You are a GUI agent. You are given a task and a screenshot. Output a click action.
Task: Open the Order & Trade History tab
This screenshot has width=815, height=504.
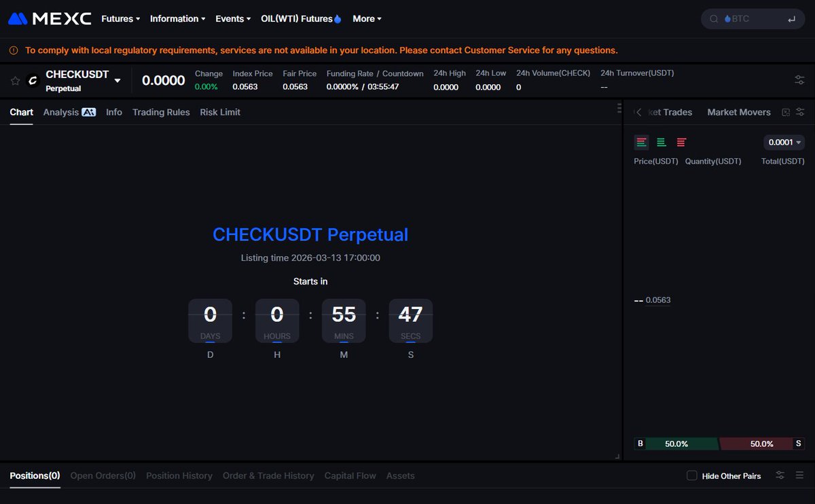pos(268,475)
